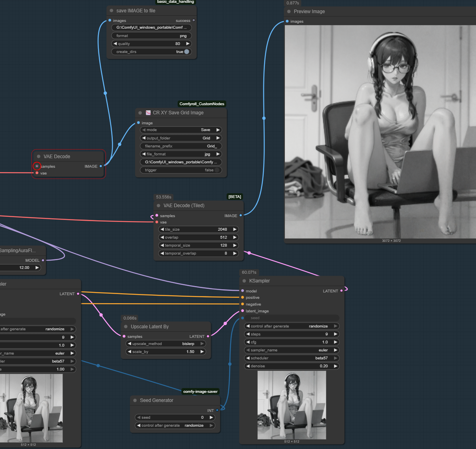This screenshot has height=449, width=476.
Task: Collapse the VAE Decode (Tiled) node dot
Action: (x=159, y=206)
